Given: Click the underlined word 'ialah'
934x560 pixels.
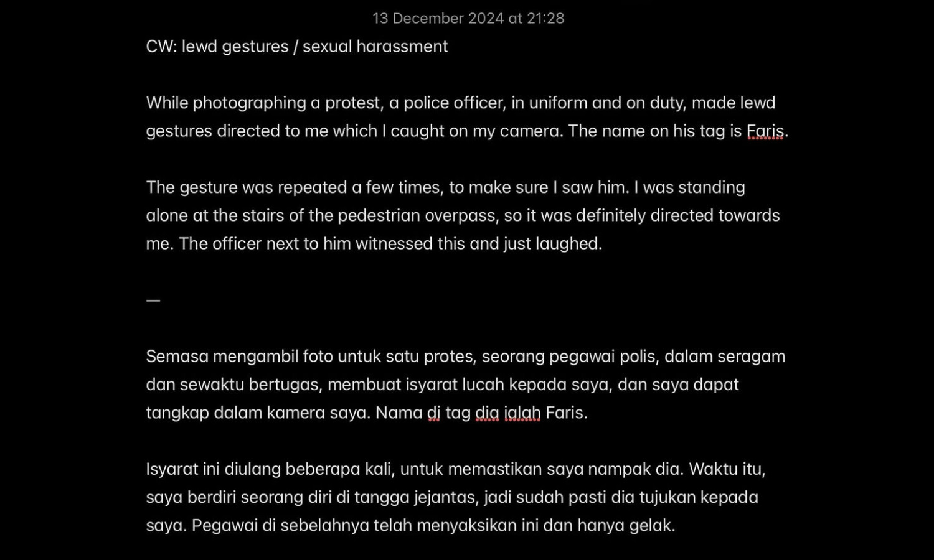Looking at the screenshot, I should 522,413.
